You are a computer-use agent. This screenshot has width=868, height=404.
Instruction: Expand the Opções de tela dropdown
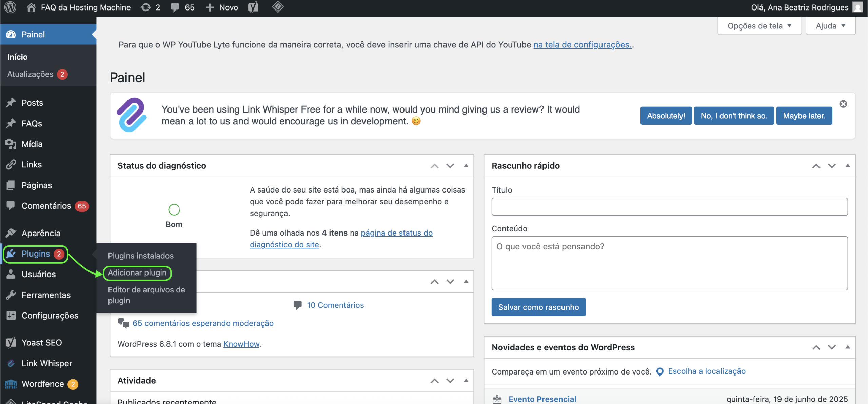759,26
